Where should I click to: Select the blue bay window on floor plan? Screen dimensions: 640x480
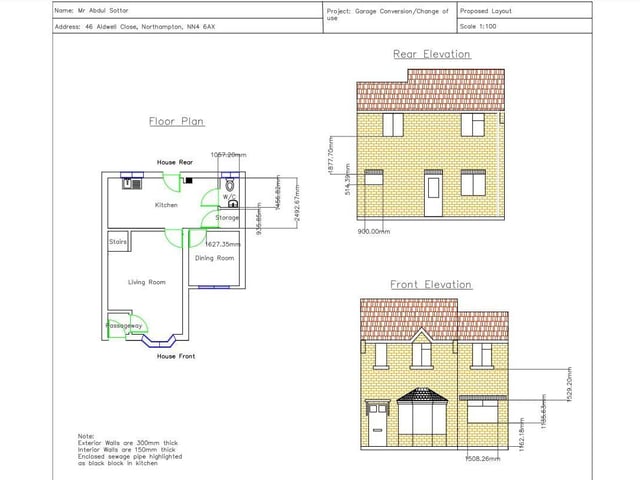[x=159, y=341]
